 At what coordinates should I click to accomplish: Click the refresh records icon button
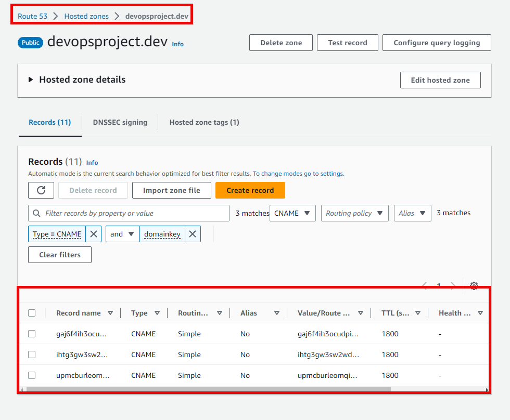pos(41,190)
